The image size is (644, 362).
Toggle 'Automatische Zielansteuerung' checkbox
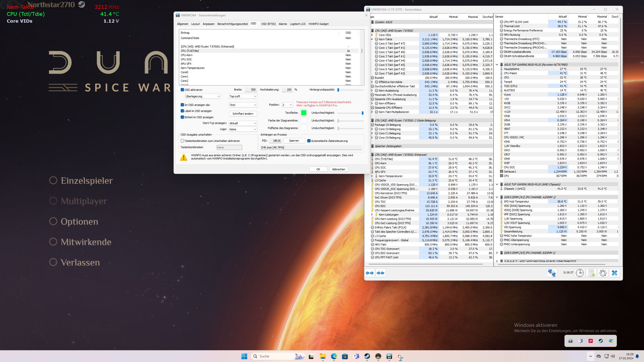tap(309, 141)
